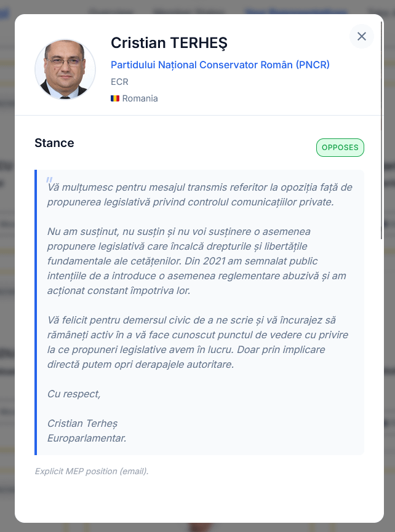
Task: Click the paragraph starting "Vă mulțumesc pentru mesajul"
Action: tap(199, 194)
